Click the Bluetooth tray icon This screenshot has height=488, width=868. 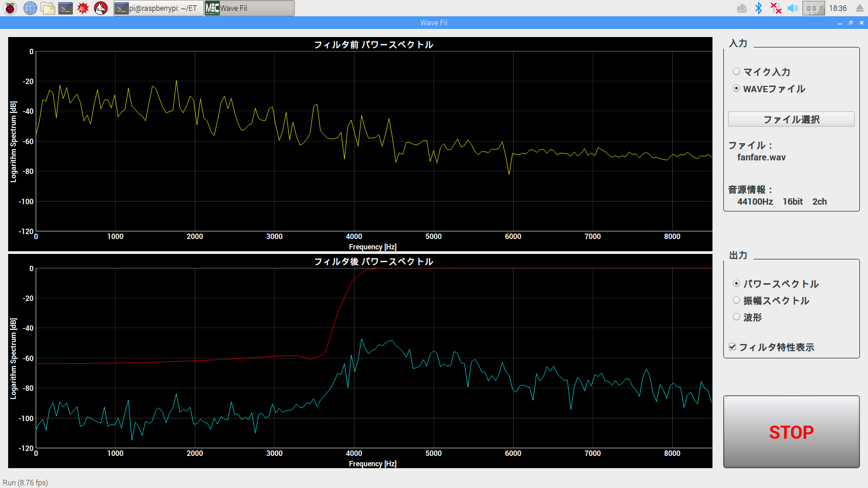click(759, 8)
